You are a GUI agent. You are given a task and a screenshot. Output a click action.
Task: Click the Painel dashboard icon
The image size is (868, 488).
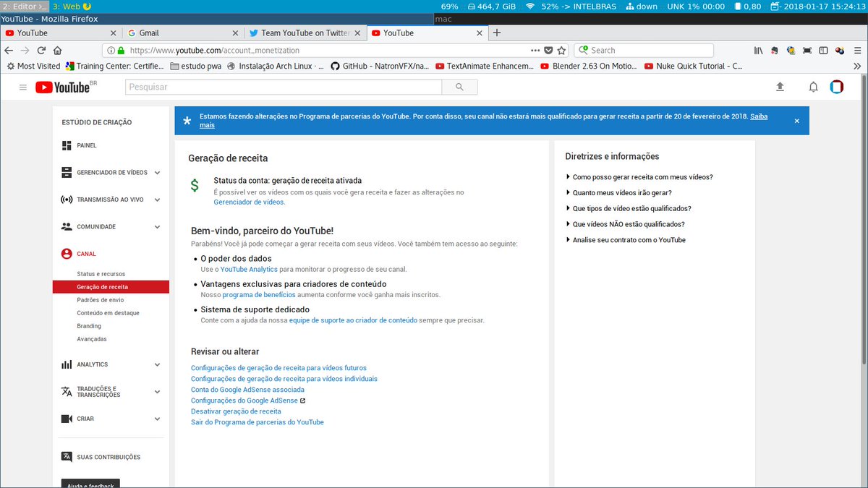[x=67, y=145]
